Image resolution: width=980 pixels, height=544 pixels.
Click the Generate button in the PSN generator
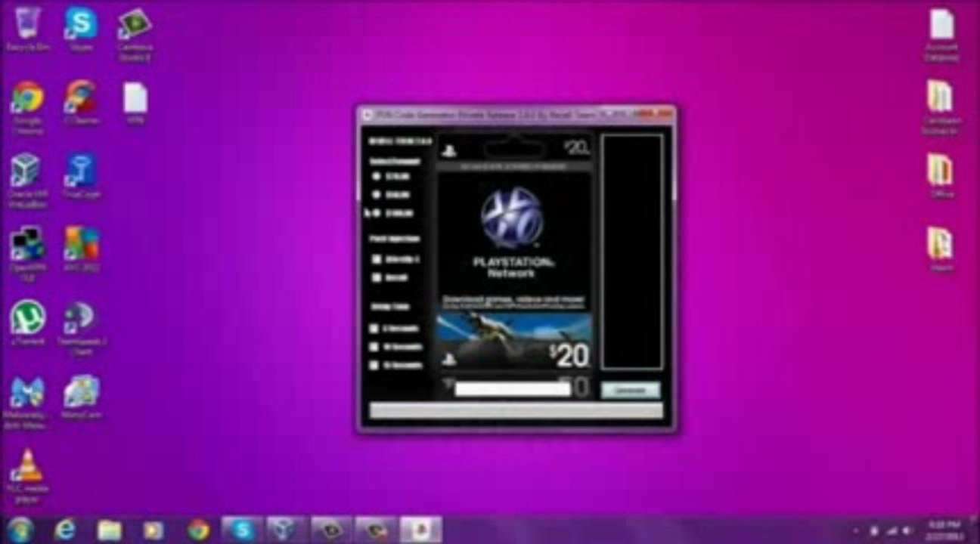tap(631, 390)
